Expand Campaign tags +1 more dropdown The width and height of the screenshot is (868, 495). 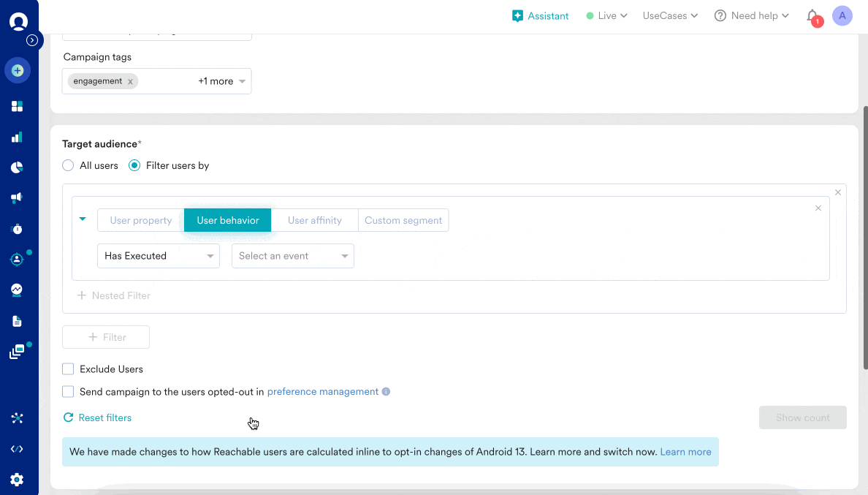pos(222,81)
